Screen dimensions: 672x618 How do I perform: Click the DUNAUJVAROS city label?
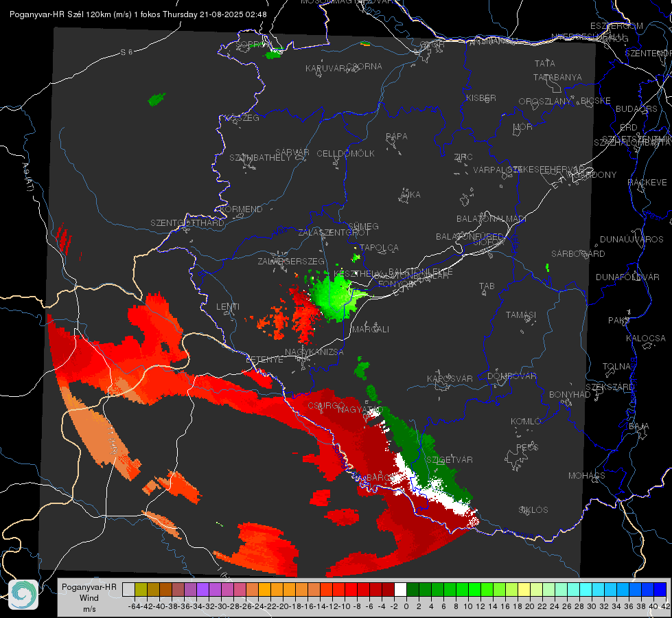(x=632, y=240)
